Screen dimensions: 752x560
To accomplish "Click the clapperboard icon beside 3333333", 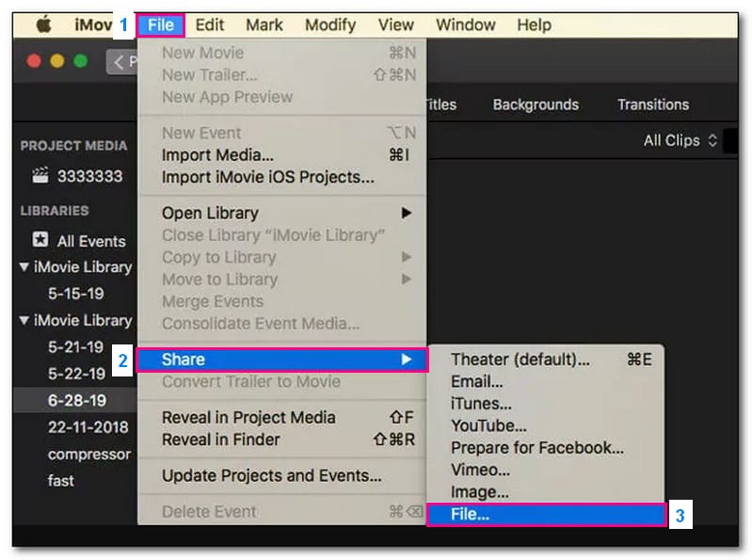I will click(x=40, y=175).
